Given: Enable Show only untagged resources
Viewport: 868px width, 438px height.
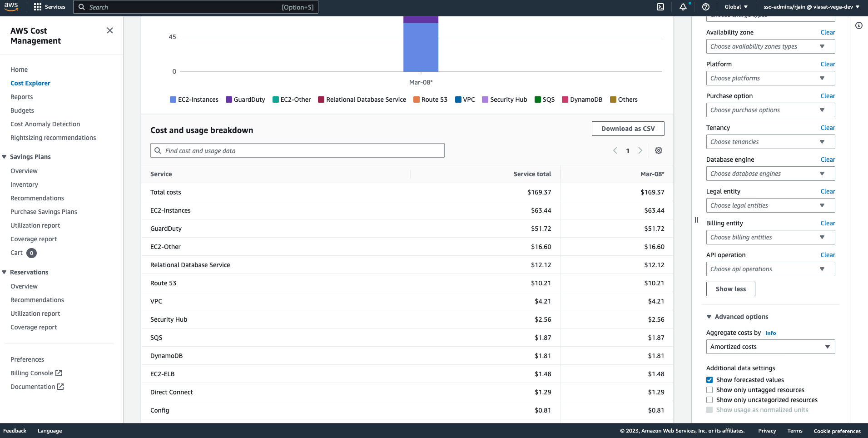Looking at the screenshot, I should pyautogui.click(x=709, y=390).
